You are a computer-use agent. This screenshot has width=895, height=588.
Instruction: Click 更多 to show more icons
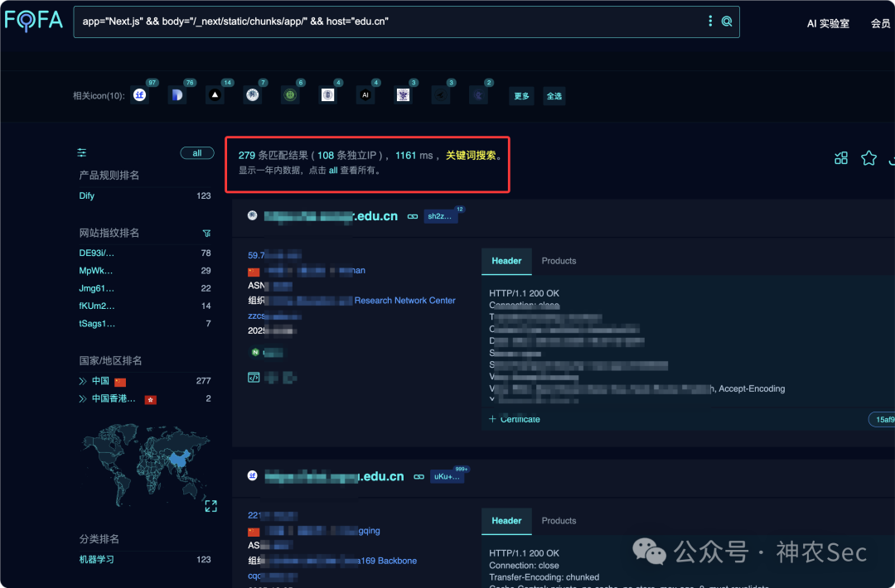click(x=521, y=96)
